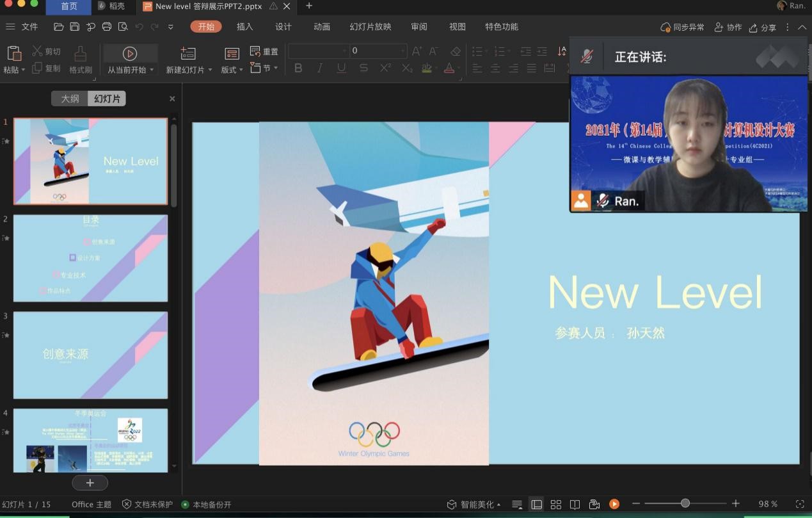Click the align left icon
The width and height of the screenshot is (812, 518).
(x=477, y=68)
